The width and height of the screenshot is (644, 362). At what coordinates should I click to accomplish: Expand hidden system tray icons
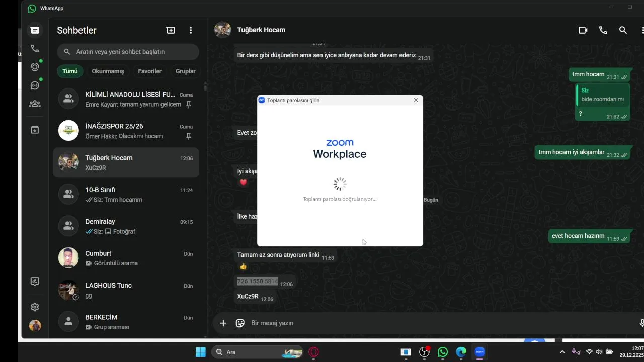pyautogui.click(x=562, y=352)
